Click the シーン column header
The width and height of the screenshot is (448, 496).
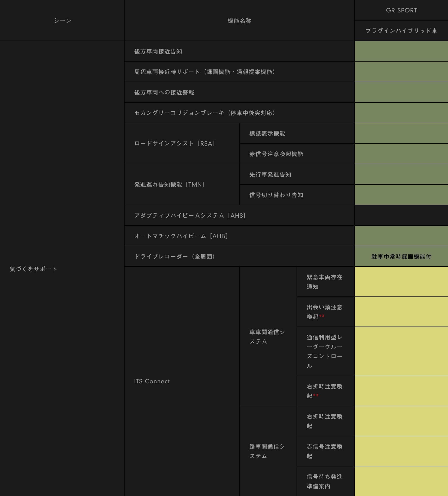click(x=63, y=21)
